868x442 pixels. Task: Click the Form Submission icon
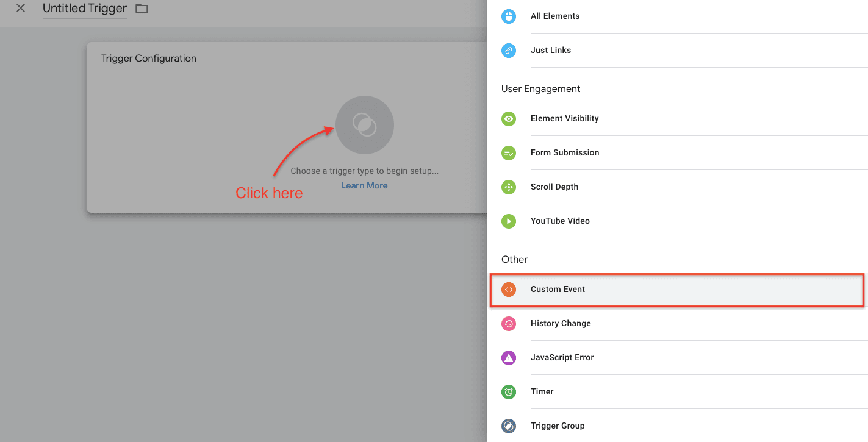coord(509,153)
